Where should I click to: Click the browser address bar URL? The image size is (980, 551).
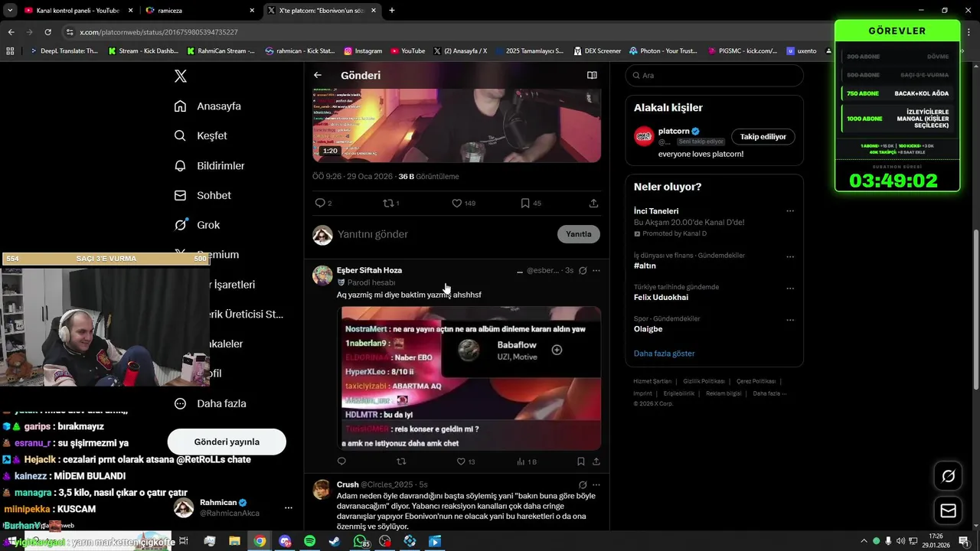coord(158,32)
